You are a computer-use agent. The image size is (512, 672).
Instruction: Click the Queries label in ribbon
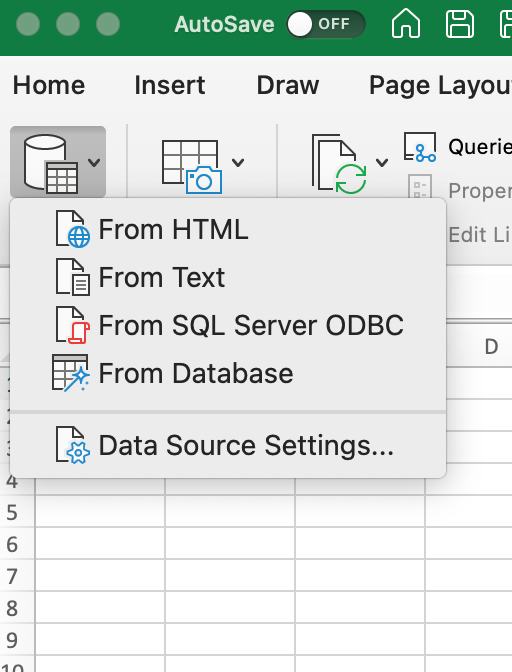(x=480, y=147)
